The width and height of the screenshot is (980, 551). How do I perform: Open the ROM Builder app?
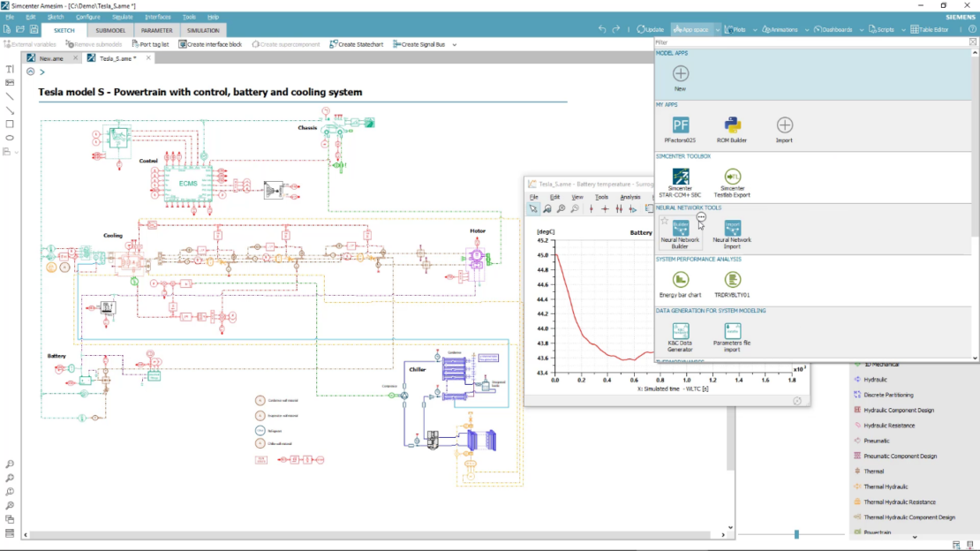732,125
